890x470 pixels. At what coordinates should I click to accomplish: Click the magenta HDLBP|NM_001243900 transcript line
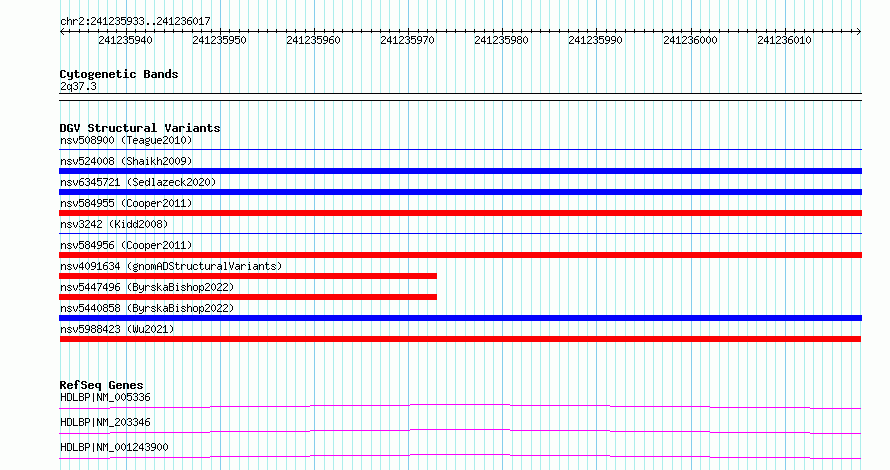[460, 456]
